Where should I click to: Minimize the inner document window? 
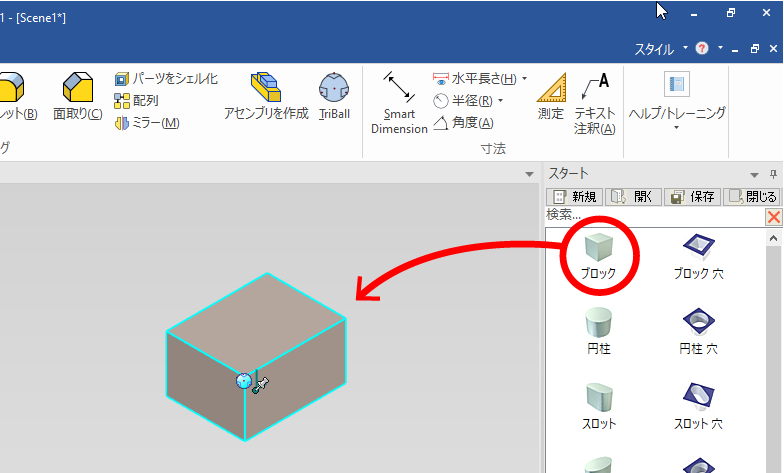(735, 50)
